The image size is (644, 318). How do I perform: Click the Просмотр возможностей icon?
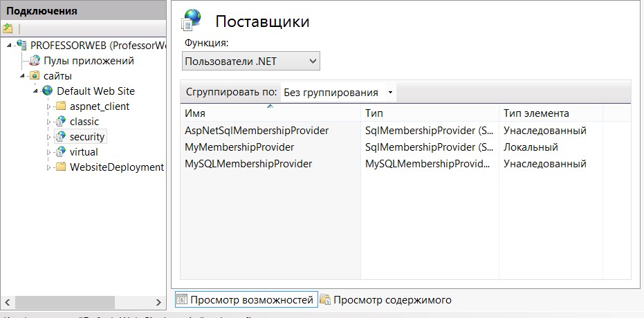click(183, 300)
